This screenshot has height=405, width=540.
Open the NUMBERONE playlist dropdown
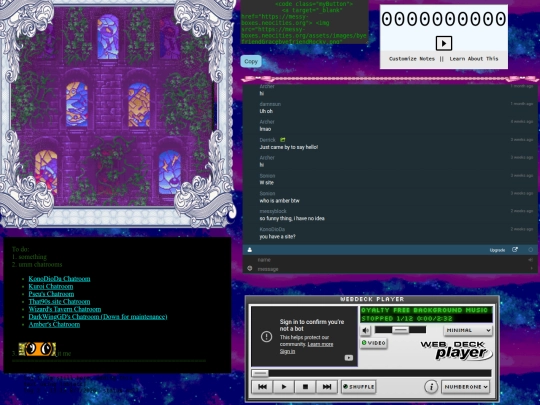(x=466, y=387)
